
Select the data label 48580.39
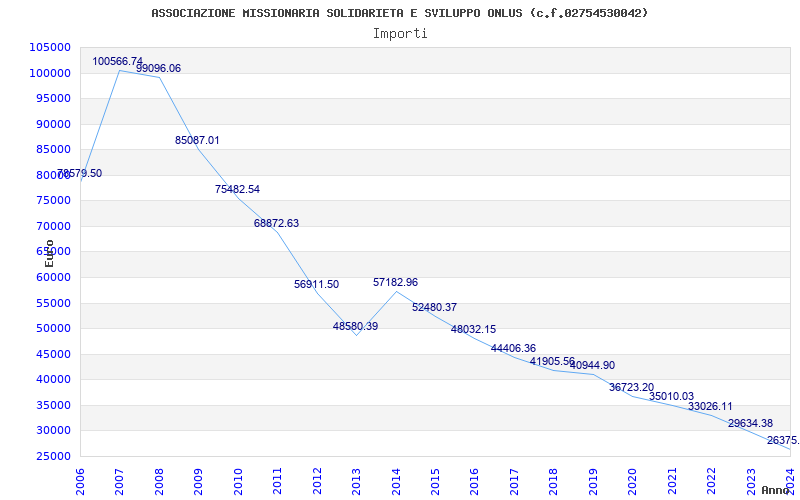tap(356, 327)
